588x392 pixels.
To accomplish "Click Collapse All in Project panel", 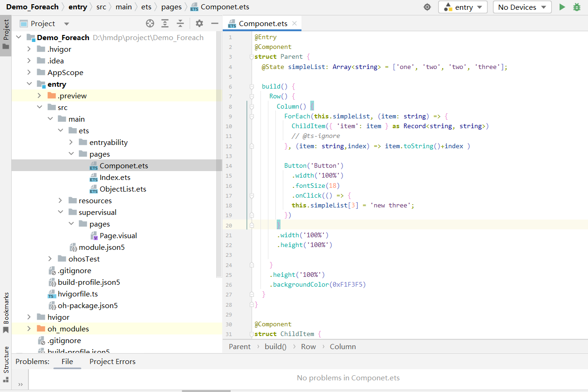I will [x=180, y=23].
